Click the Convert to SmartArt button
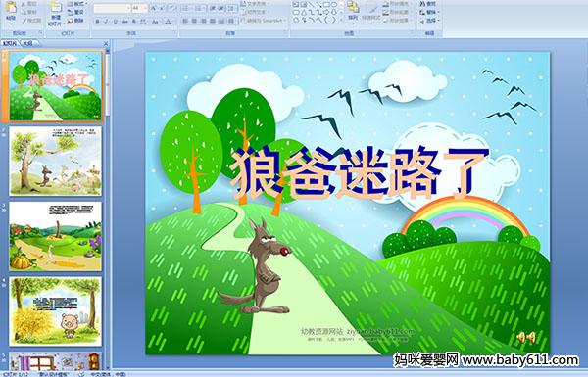 click(262, 21)
